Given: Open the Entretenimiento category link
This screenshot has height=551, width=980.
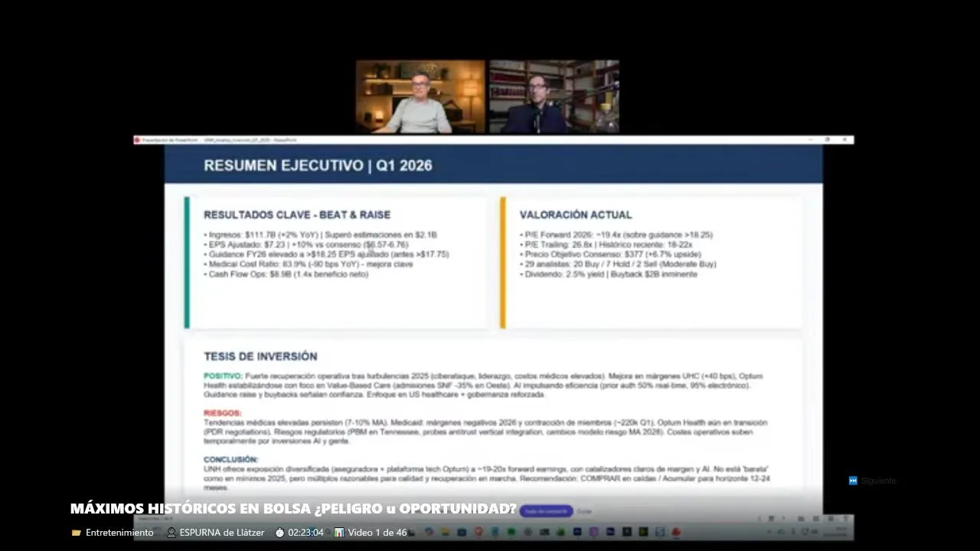Looking at the screenshot, I should pos(119,533).
